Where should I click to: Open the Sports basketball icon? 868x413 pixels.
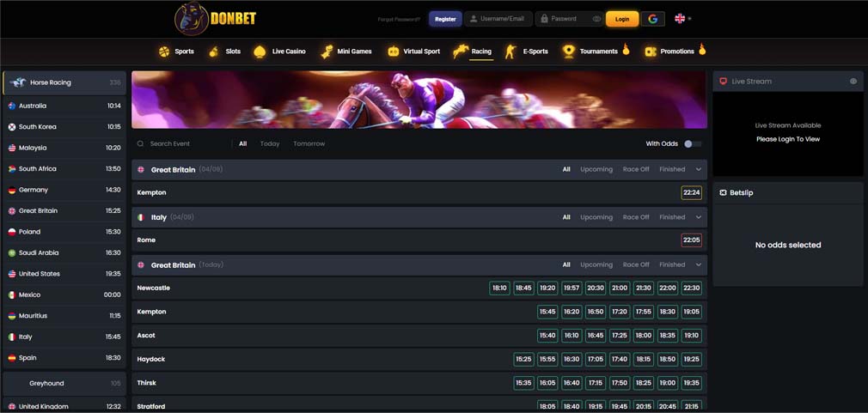tap(164, 52)
